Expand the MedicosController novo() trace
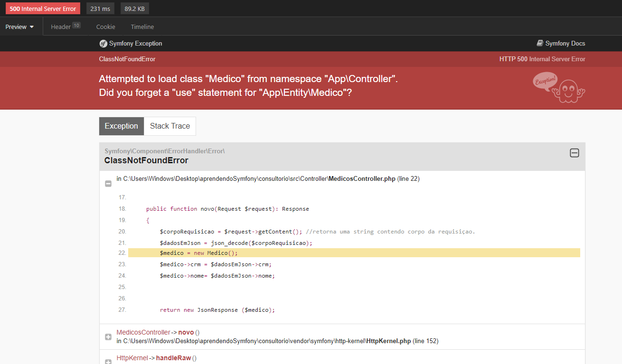Image resolution: width=622 pixels, height=364 pixels. [x=108, y=337]
